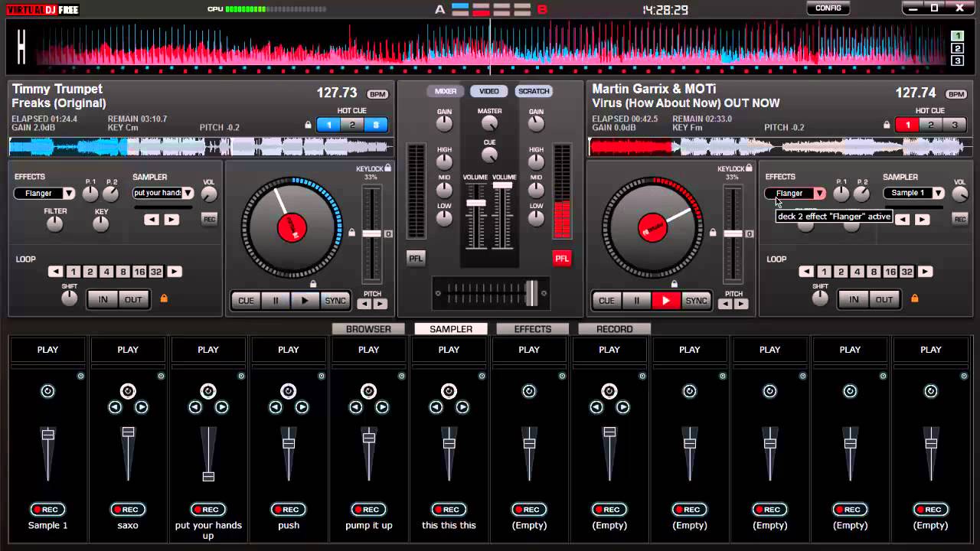Screen dimensions: 980x551
Task: Play the left deck track
Action: point(305,301)
